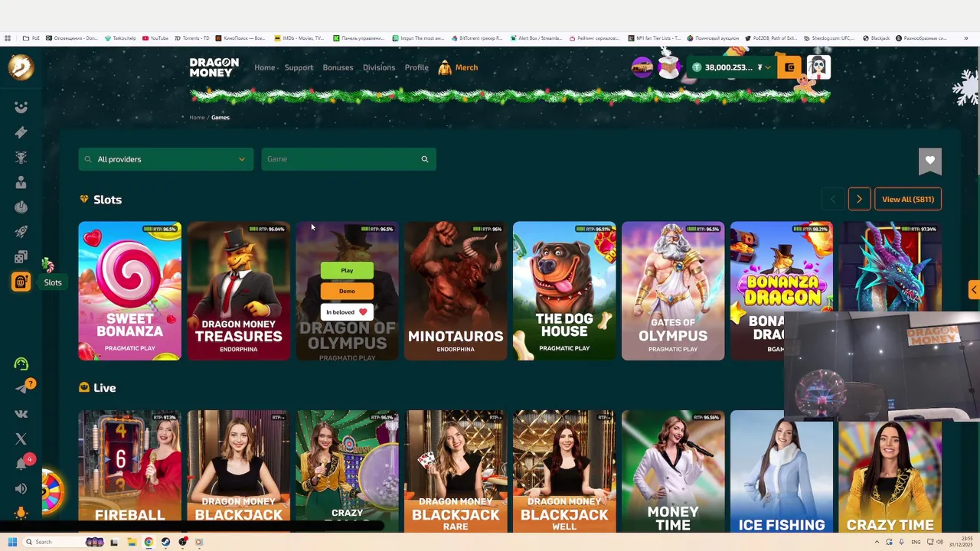Open Support in top navigation

[299, 67]
